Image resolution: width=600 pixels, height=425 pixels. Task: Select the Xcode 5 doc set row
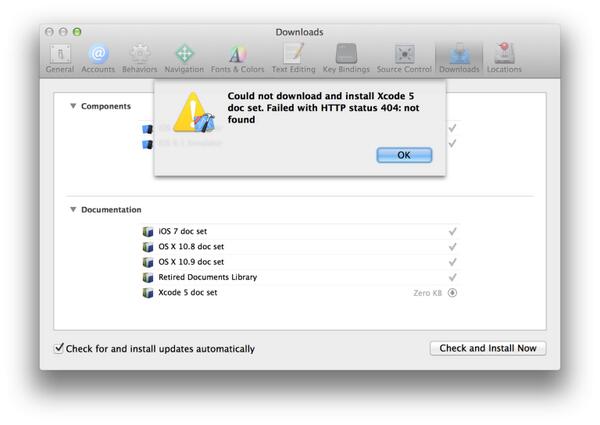click(300, 293)
